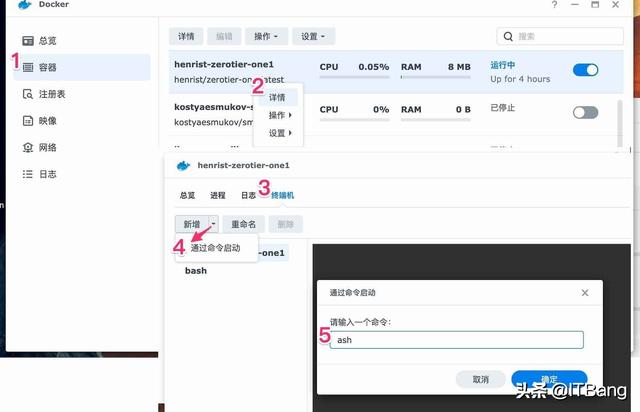Select 通过命令启动 menu entry

tap(216, 248)
